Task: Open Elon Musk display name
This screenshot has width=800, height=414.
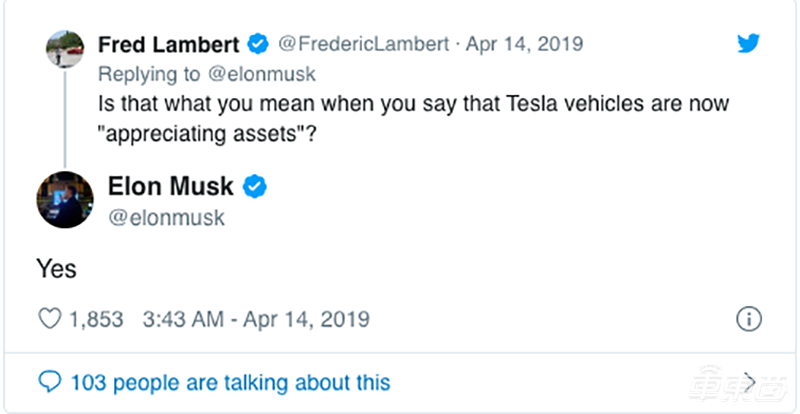Action: click(x=170, y=186)
